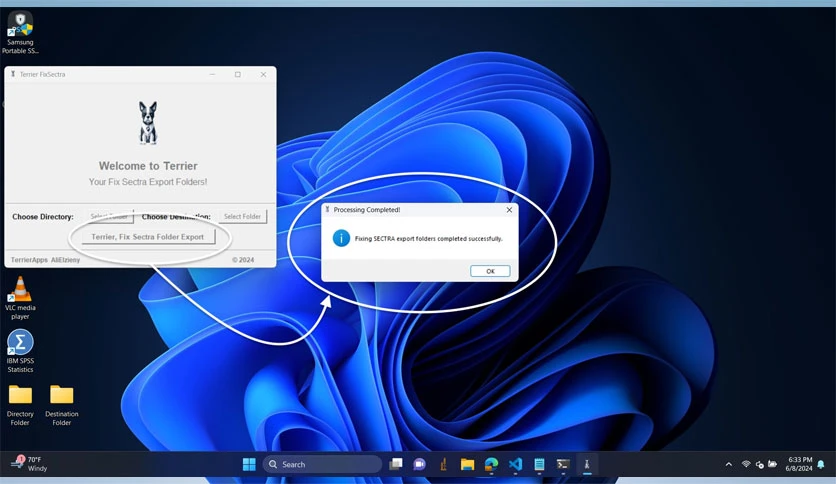
Task: Open the notification bell icon
Action: [x=821, y=464]
